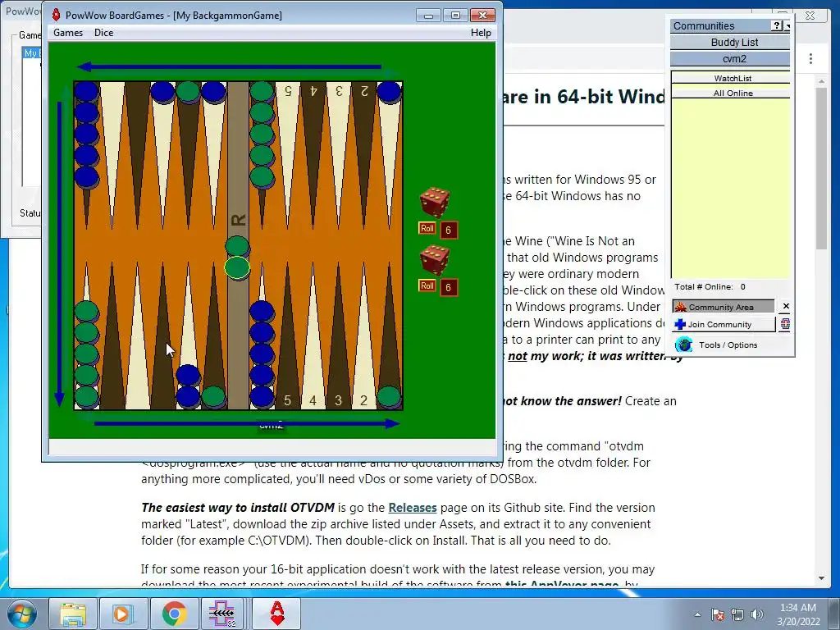Screen dimensions: 840x630
Task: Open the Releases link in the web page
Action: [412, 507]
